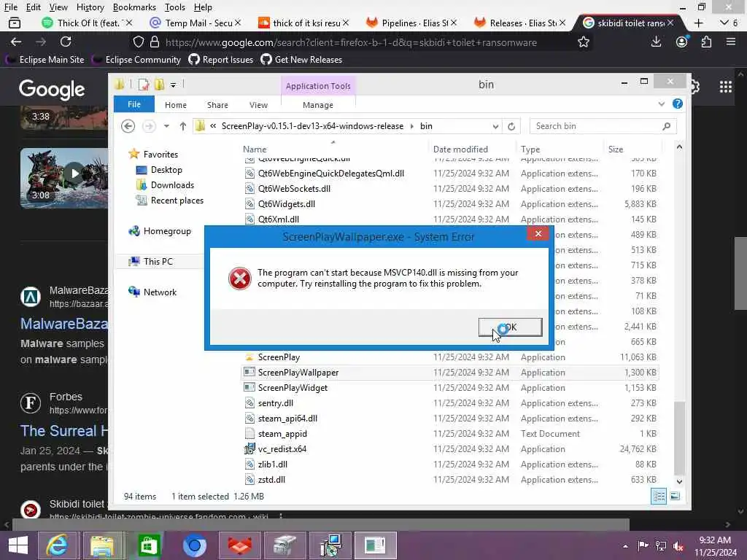Select zstd.dll file
747x560 pixels.
tap(271, 480)
